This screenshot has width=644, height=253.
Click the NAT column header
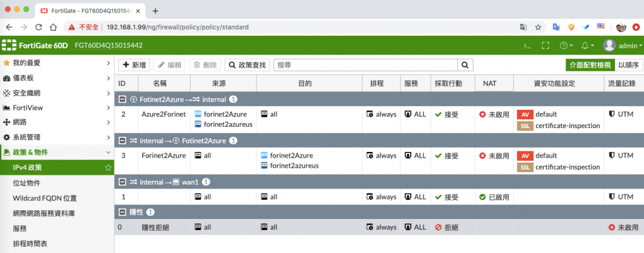[494, 83]
